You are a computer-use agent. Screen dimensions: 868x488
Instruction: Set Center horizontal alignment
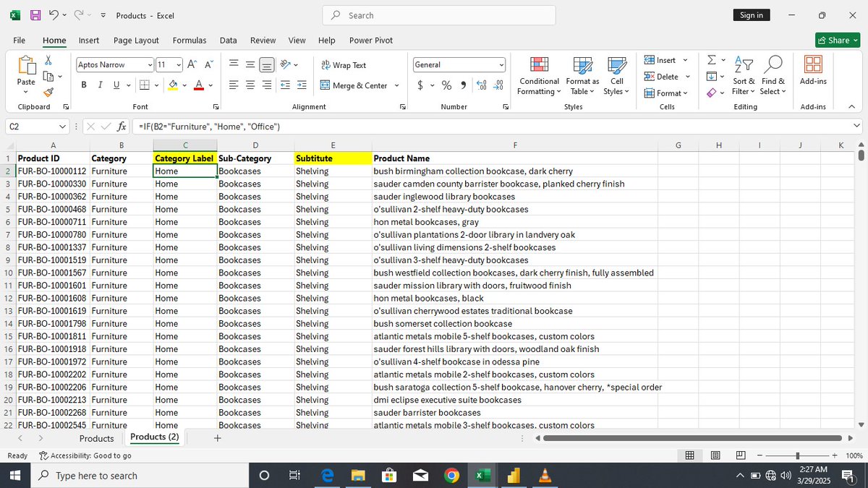pyautogui.click(x=250, y=85)
